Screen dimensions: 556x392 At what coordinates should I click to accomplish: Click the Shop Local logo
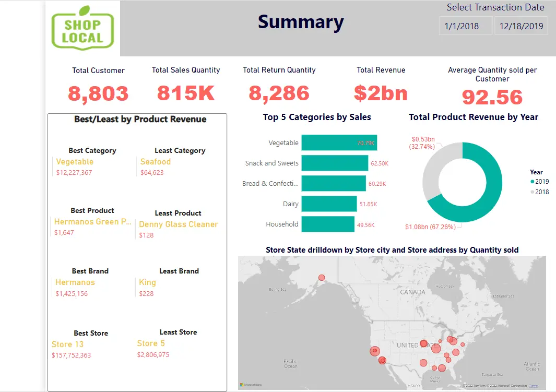(82, 28)
